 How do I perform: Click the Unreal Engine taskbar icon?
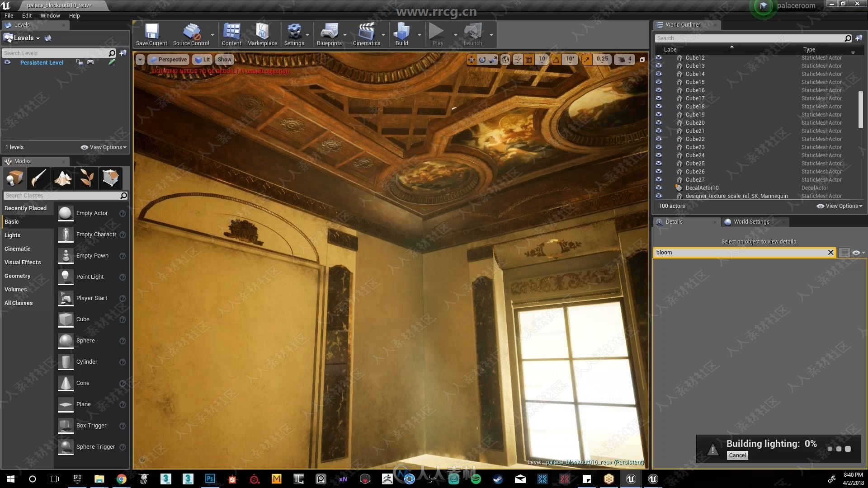630,479
